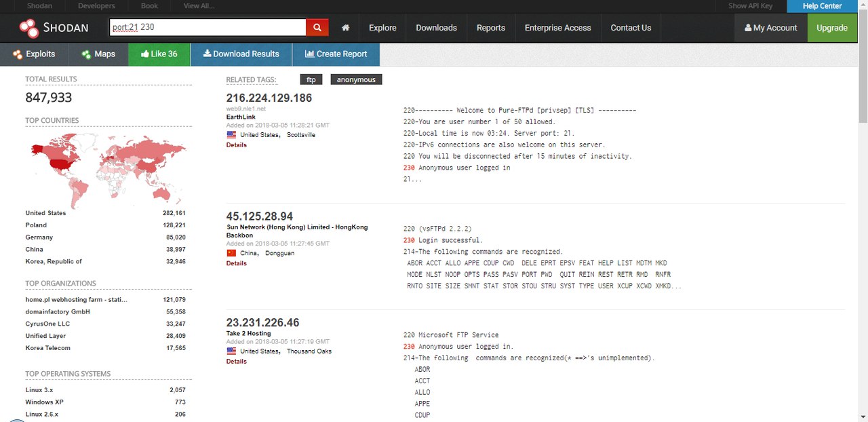
Task: Click the green Upgrade button
Action: 831,28
